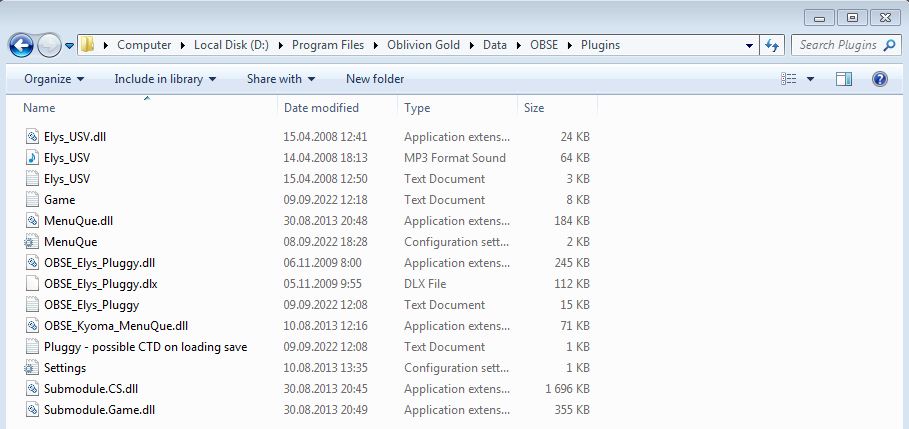Click the folder icon in address bar
Screen dimensions: 909x429
pyautogui.click(x=87, y=45)
